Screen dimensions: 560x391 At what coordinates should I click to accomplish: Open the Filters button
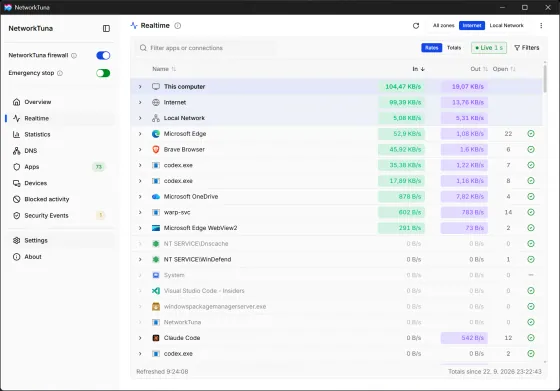coord(526,48)
